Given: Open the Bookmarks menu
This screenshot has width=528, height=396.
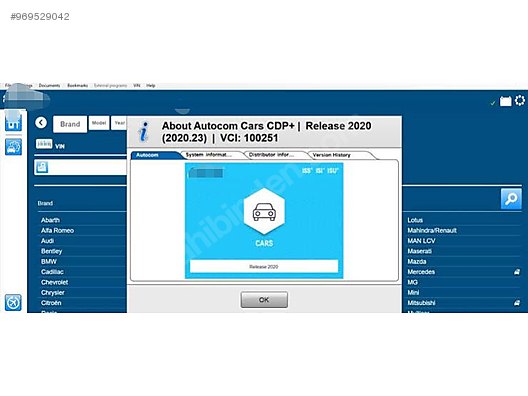Looking at the screenshot, I should click(x=77, y=86).
